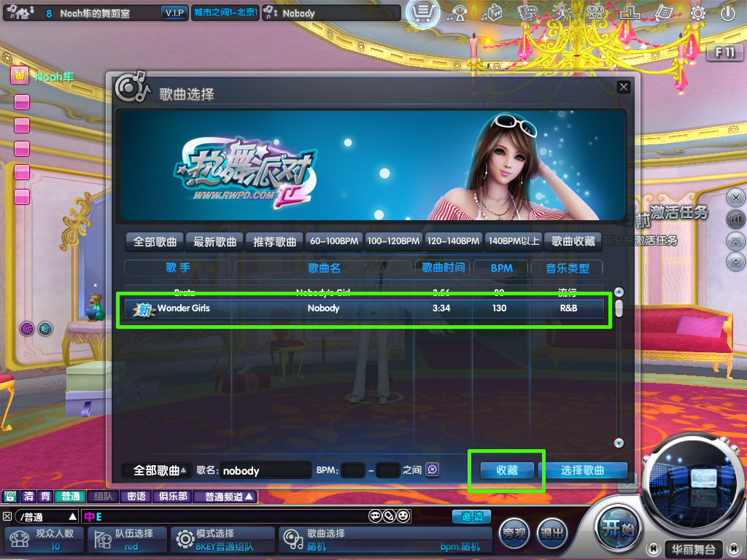Image resolution: width=747 pixels, height=560 pixels.
Task: Click the 收藏 favorite button
Action: point(506,470)
